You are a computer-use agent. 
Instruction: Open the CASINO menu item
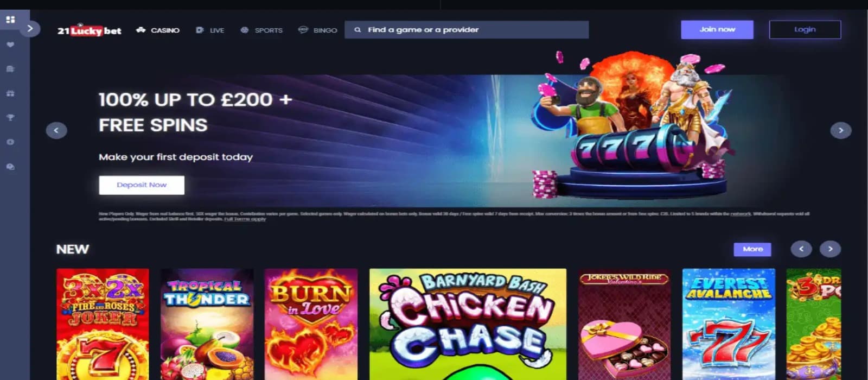[x=158, y=30]
